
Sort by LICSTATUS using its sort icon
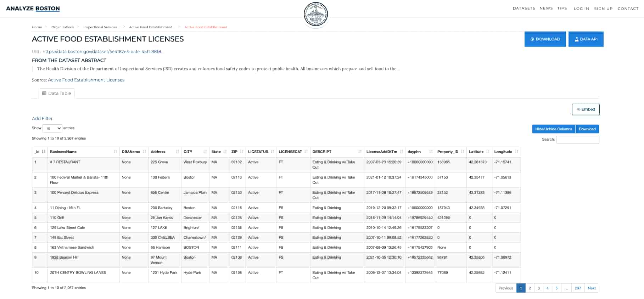pyautogui.click(x=272, y=152)
